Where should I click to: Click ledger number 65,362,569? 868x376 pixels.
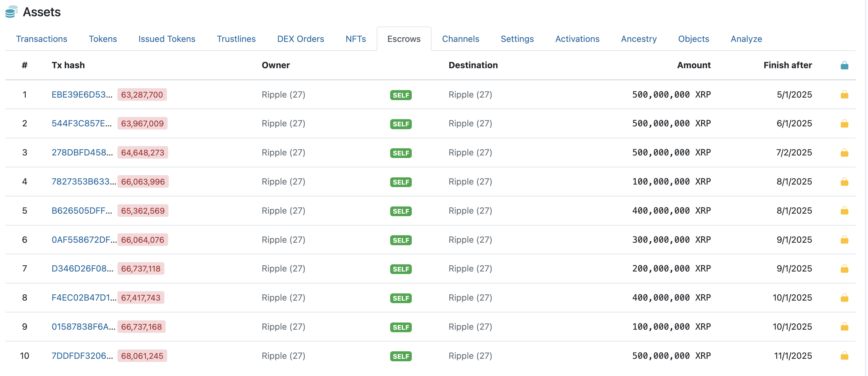click(143, 211)
